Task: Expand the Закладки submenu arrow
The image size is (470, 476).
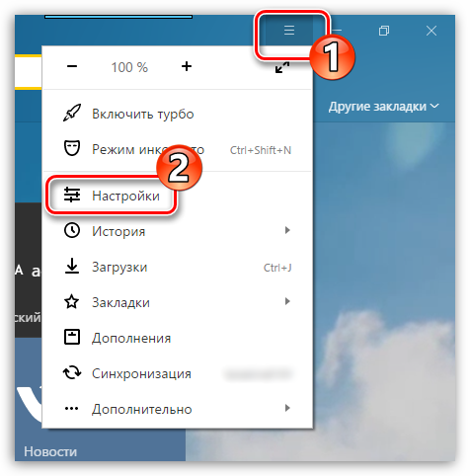Action: click(x=287, y=301)
